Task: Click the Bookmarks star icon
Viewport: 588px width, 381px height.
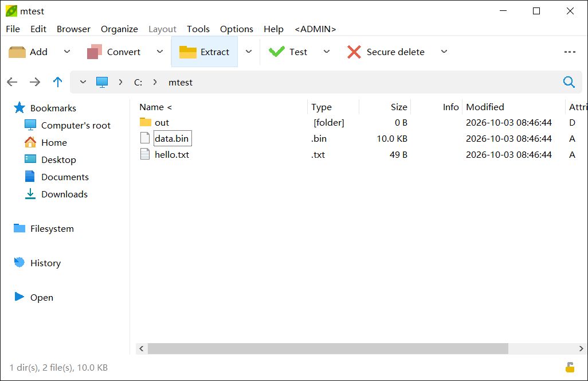Action: click(x=19, y=108)
